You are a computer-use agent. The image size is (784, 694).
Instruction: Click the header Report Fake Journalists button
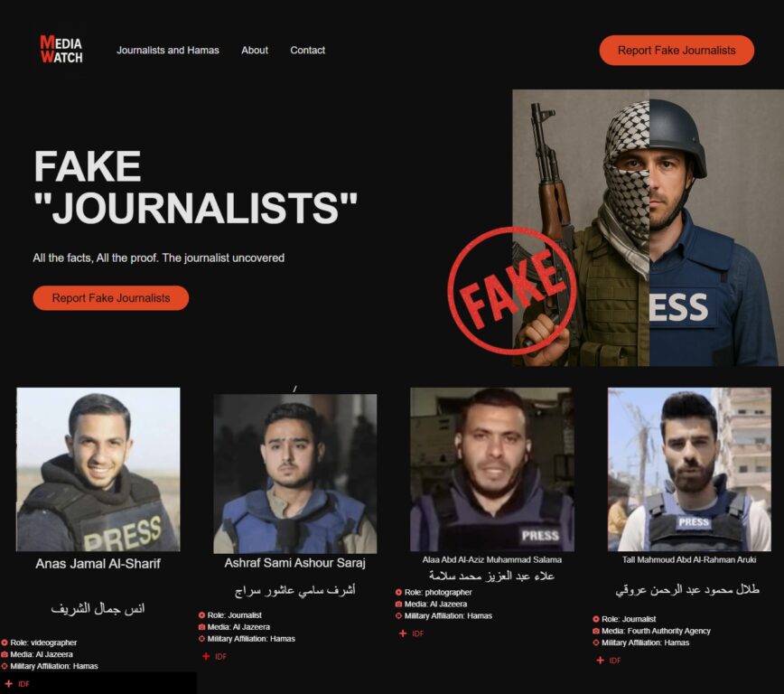[677, 50]
